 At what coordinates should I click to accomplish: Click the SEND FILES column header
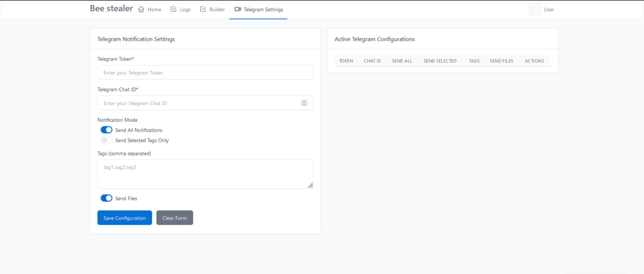pos(502,61)
